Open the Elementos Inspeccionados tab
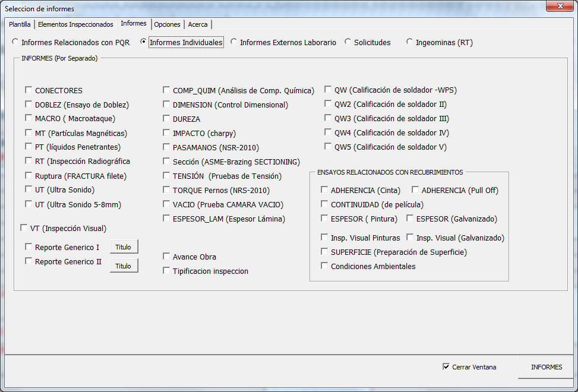Screen dimensions: 578x392 pyautogui.click(x=75, y=24)
